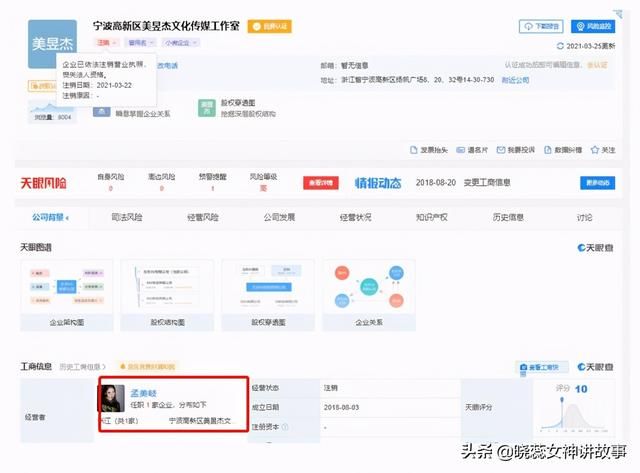Click the 周边风险 count
The width and height of the screenshot is (640, 473).
coord(162,188)
